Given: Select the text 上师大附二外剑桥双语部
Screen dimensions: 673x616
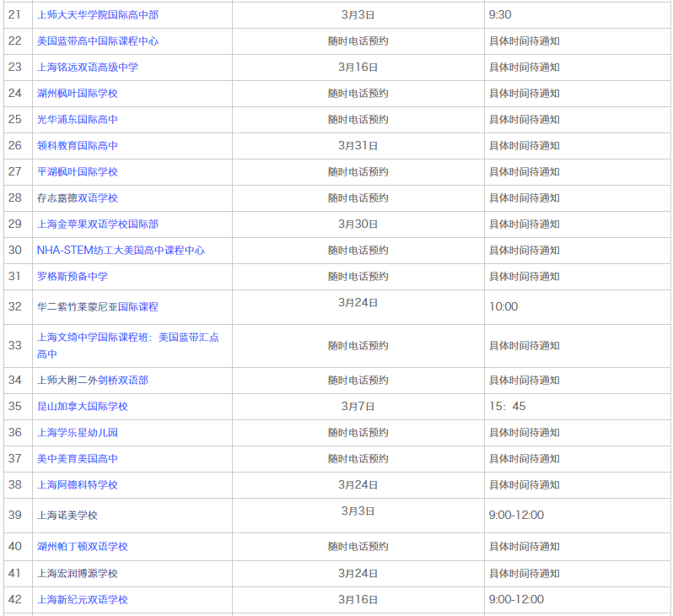Looking at the screenshot, I should [x=93, y=381].
